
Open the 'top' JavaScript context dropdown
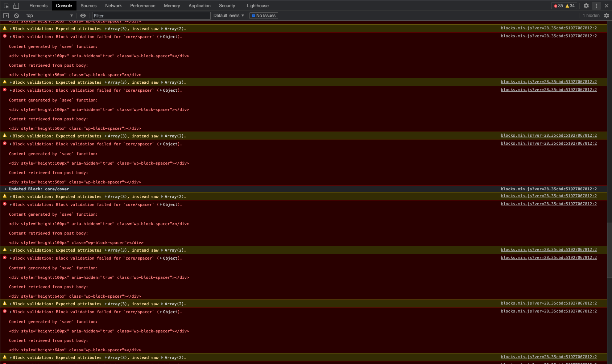[50, 16]
